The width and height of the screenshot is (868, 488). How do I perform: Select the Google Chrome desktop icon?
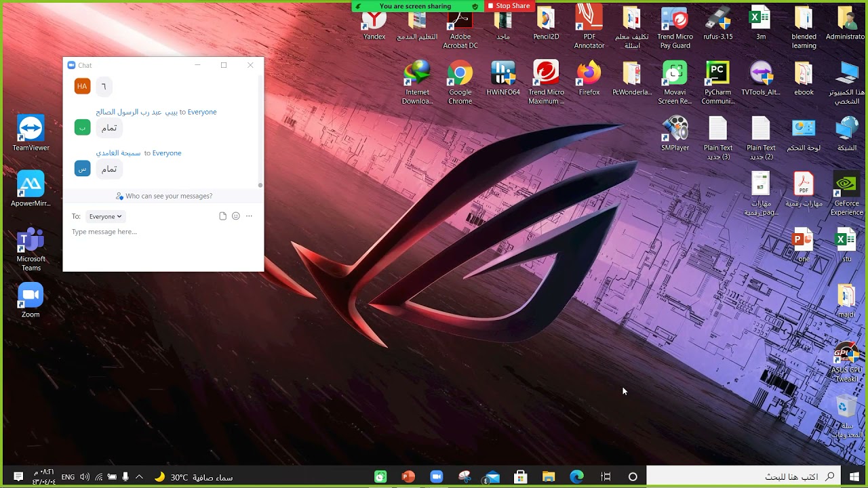click(x=460, y=83)
